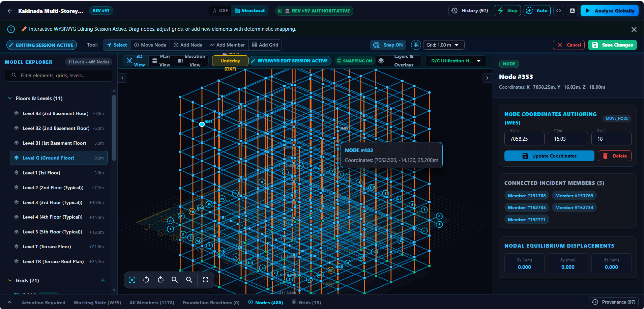Viewport: 644px width, 309px height.
Task: Expand the bottom panel with the up chevron
Action: [x=9, y=302]
